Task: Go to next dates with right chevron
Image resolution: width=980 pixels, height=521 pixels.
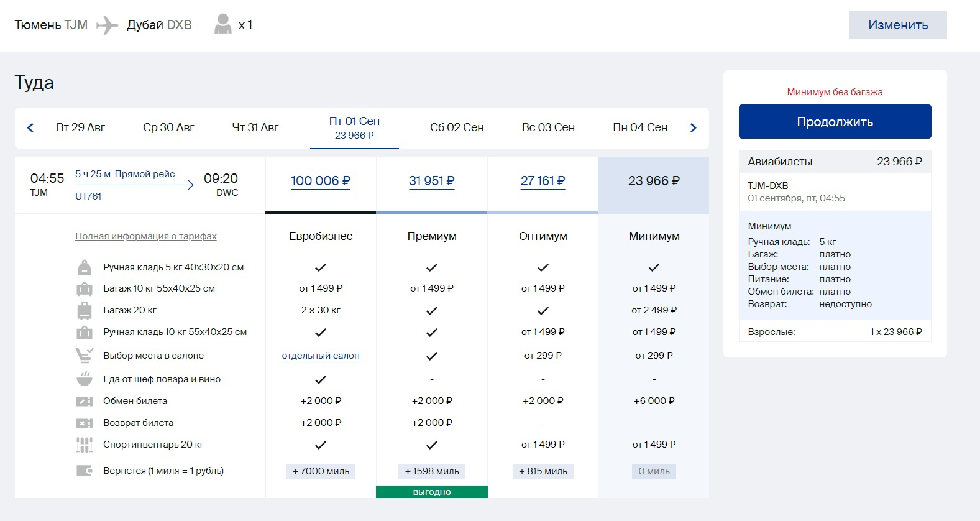Action: [x=694, y=127]
